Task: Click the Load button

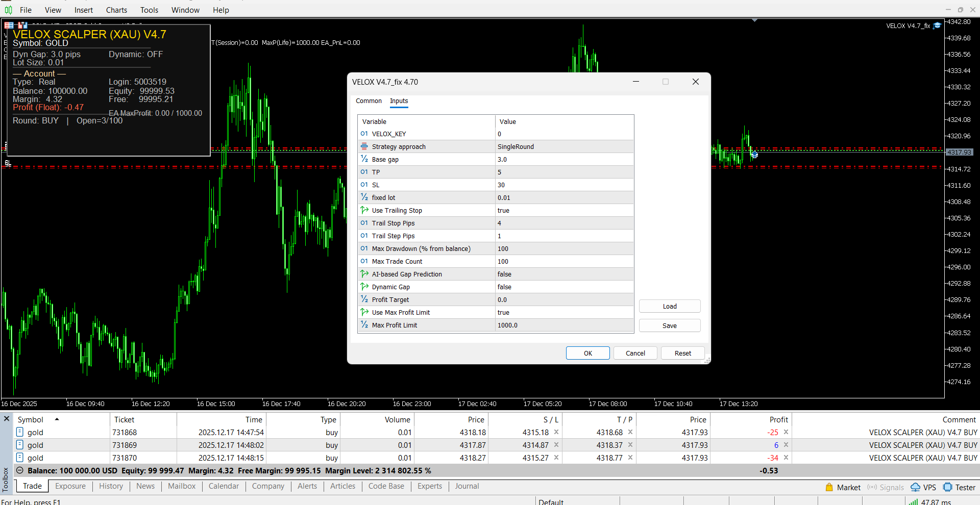Action: point(669,306)
